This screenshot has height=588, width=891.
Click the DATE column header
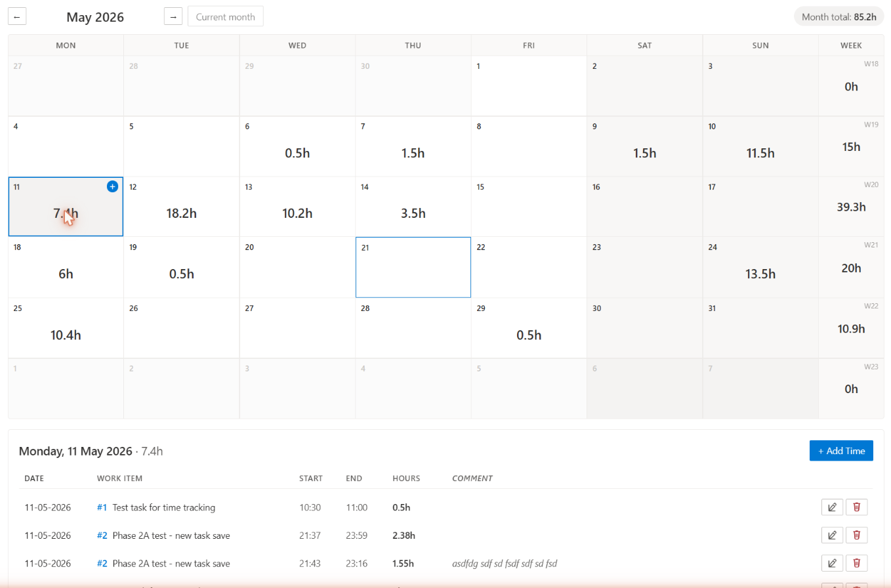(34, 478)
